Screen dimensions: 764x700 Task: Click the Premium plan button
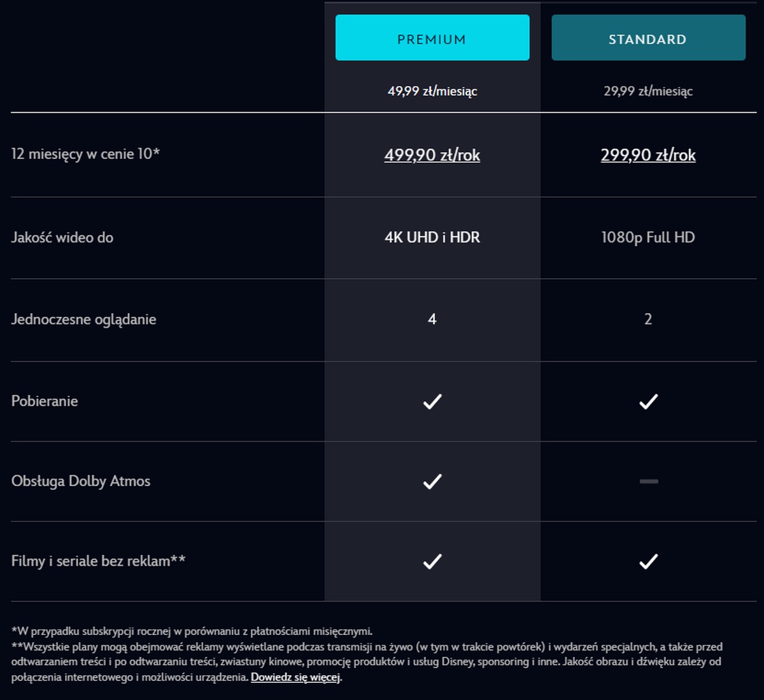point(432,38)
